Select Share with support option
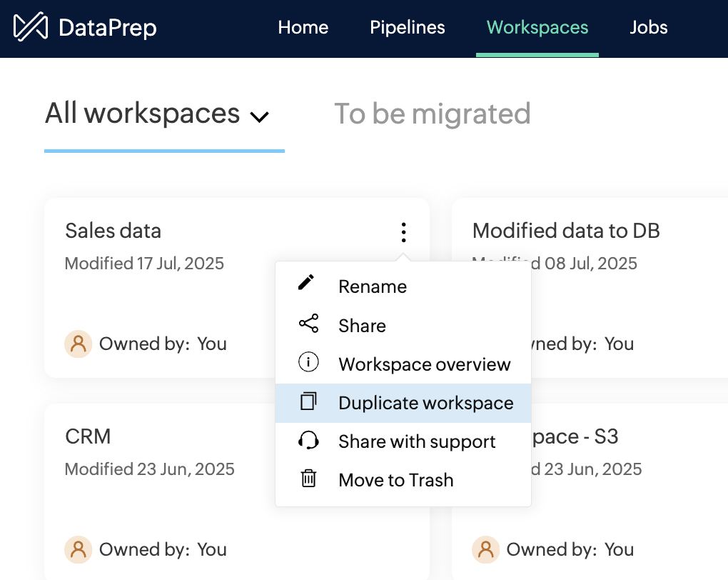 coord(417,441)
